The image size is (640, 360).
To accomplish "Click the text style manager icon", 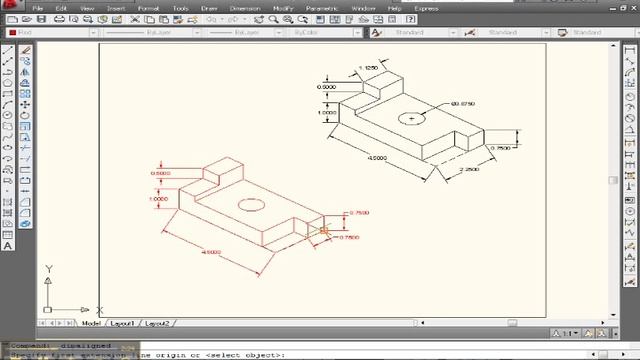I will (x=376, y=33).
